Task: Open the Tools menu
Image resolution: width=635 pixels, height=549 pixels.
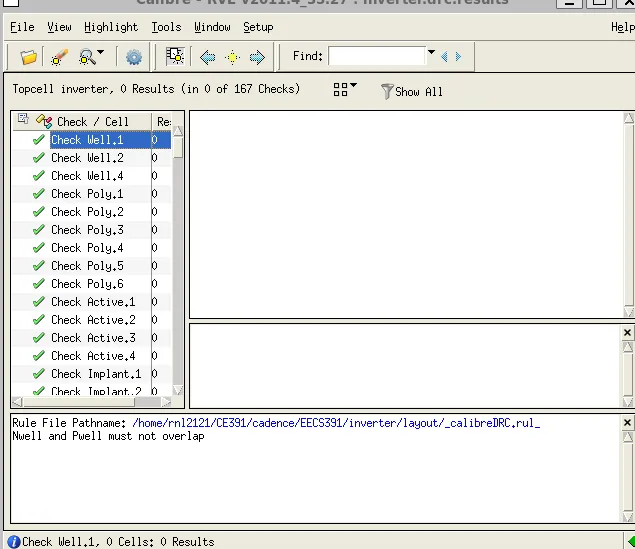Action: coord(166,27)
